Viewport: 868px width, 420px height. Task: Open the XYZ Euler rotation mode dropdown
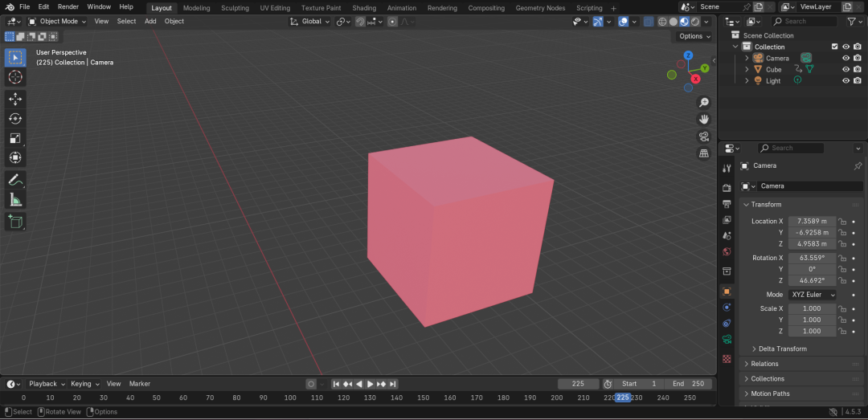click(x=812, y=295)
